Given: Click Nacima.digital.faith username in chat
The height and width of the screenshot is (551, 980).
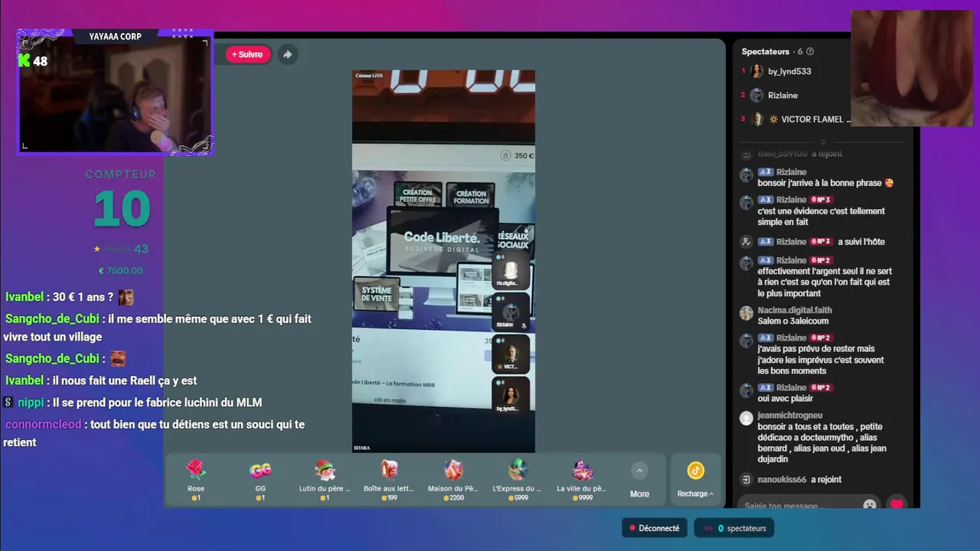Looking at the screenshot, I should 795,310.
